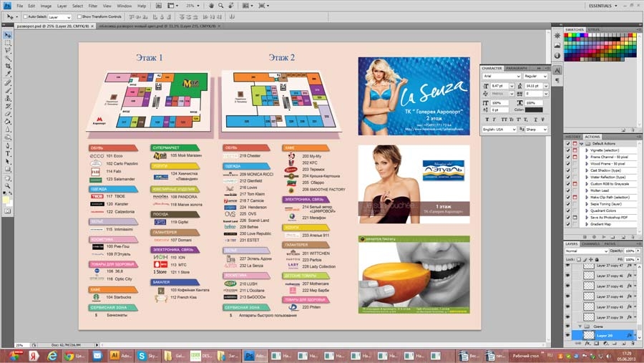The width and height of the screenshot is (644, 363).
Task: Click the foreground color swatch in toolbox
Action: tap(6, 200)
